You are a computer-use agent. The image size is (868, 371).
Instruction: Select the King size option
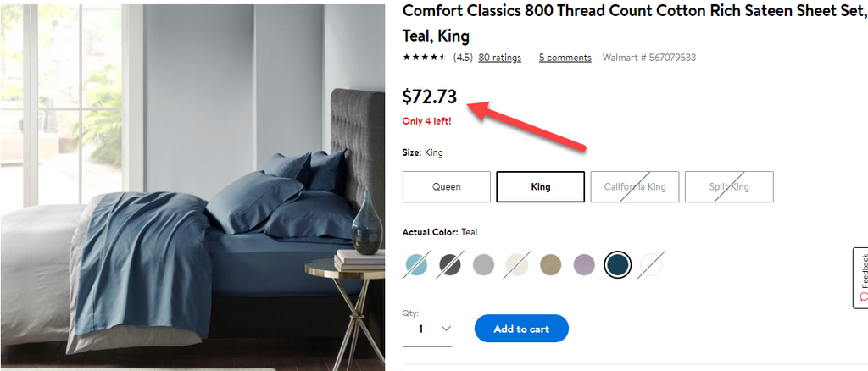click(540, 187)
